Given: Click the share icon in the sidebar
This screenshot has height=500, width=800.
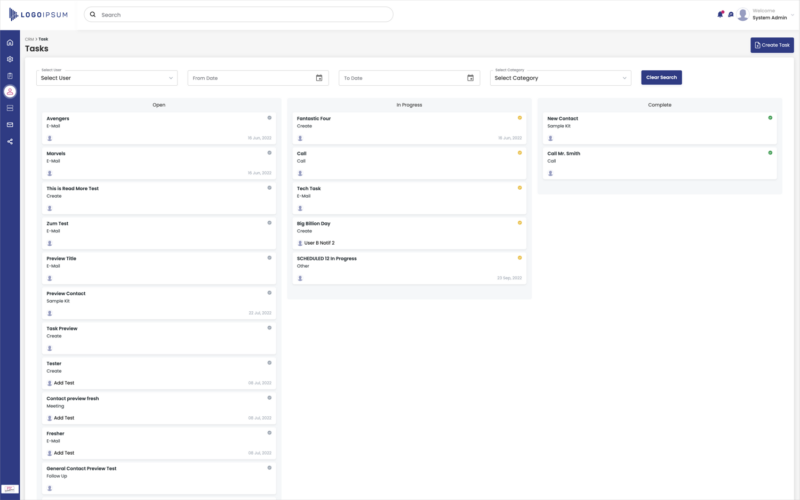Looking at the screenshot, I should point(10,141).
